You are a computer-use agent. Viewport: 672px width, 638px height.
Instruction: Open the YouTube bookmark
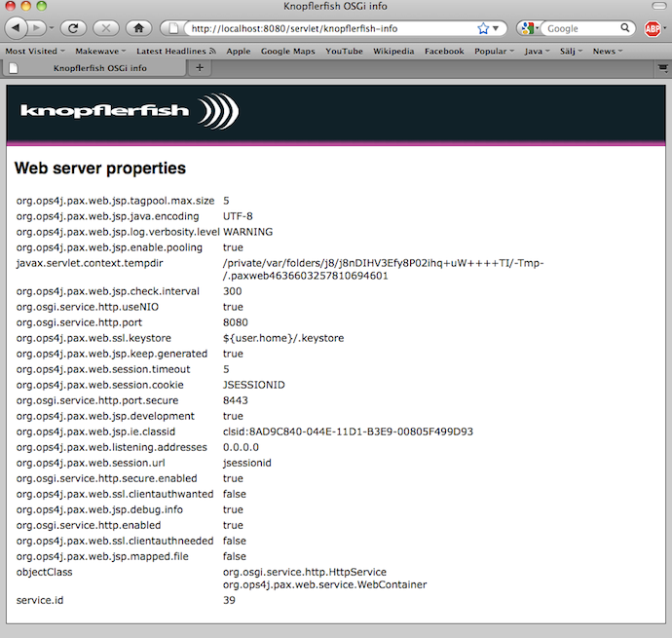click(344, 51)
